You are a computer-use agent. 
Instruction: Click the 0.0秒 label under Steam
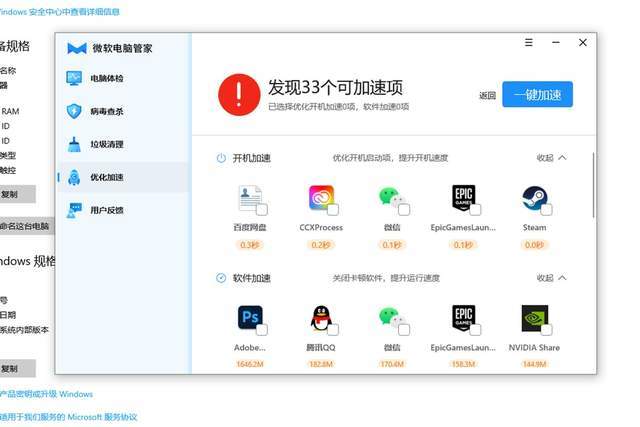tap(534, 245)
